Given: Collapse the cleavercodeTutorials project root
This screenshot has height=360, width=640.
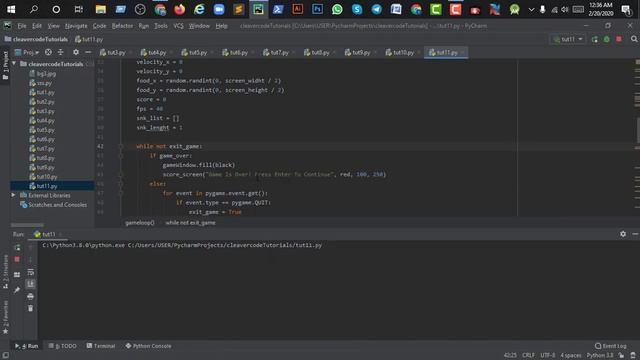Looking at the screenshot, I should click(14, 64).
